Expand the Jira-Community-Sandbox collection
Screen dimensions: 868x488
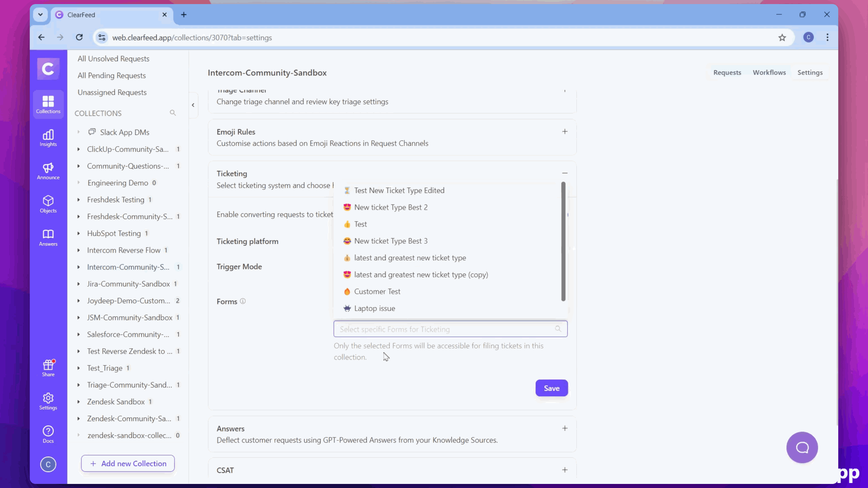coord(79,284)
